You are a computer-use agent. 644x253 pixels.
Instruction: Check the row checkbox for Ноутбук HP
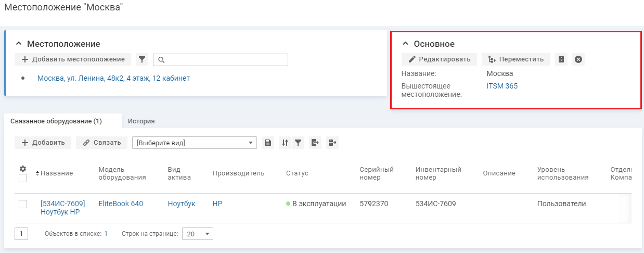(23, 204)
